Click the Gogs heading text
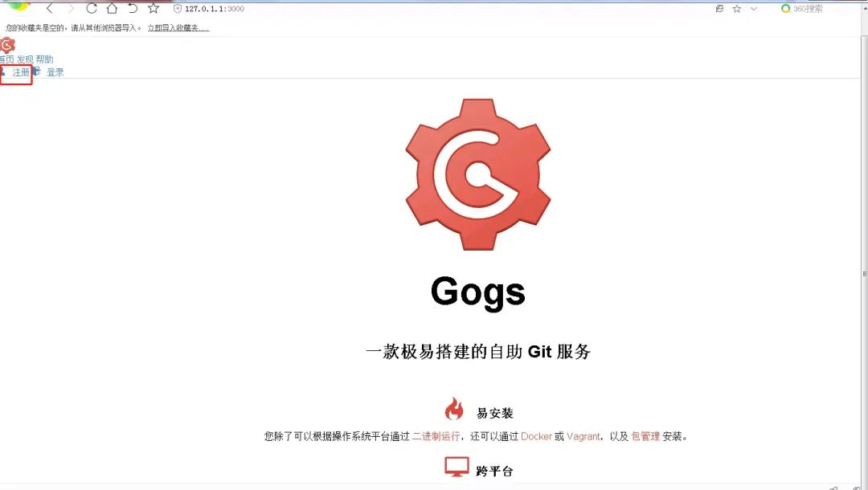Image resolution: width=868 pixels, height=490 pixels. (x=477, y=292)
